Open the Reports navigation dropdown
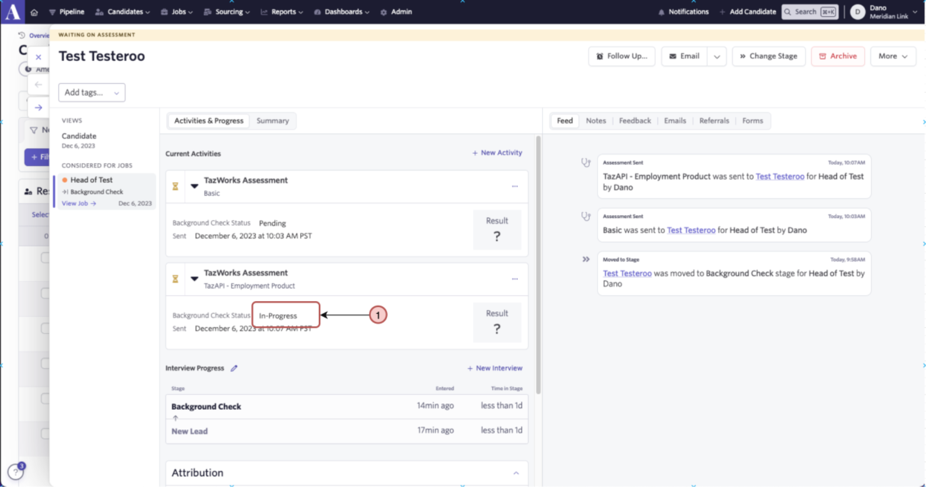This screenshot has width=928, height=493. click(x=282, y=12)
